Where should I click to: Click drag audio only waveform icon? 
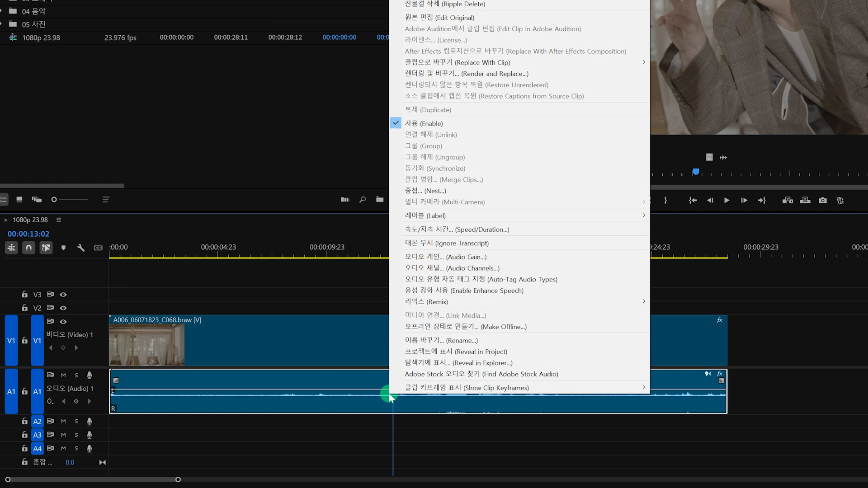click(723, 157)
